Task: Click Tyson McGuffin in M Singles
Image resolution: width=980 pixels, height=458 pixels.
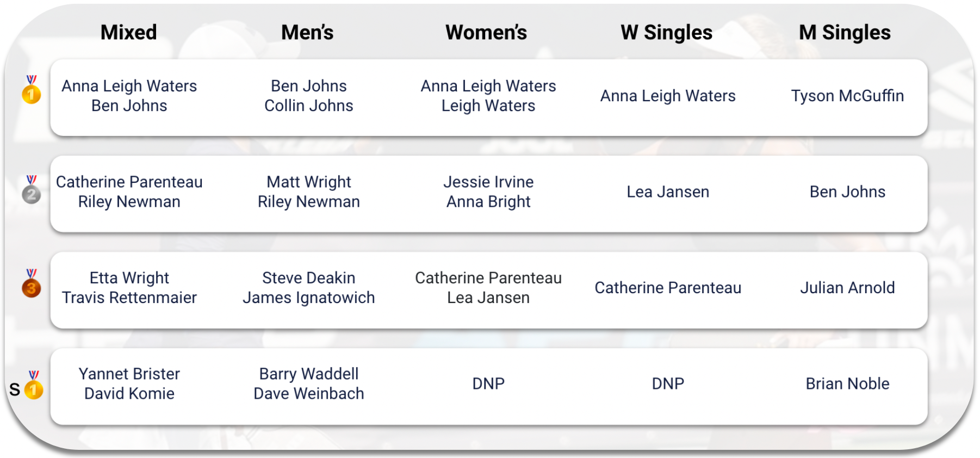Action: 847,96
